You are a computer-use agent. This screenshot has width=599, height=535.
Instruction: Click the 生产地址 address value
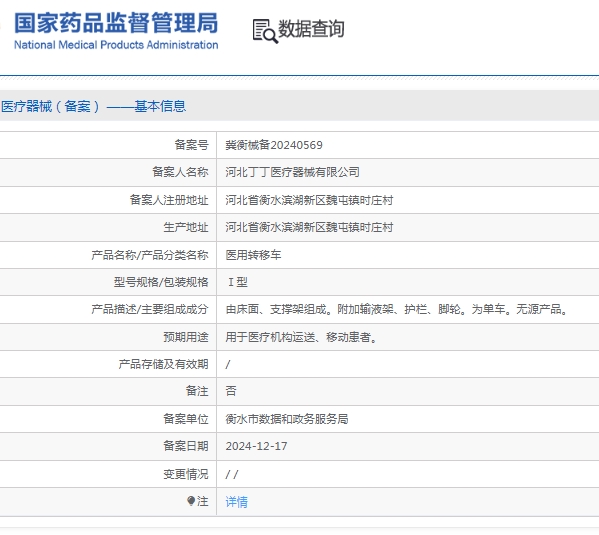[309, 227]
